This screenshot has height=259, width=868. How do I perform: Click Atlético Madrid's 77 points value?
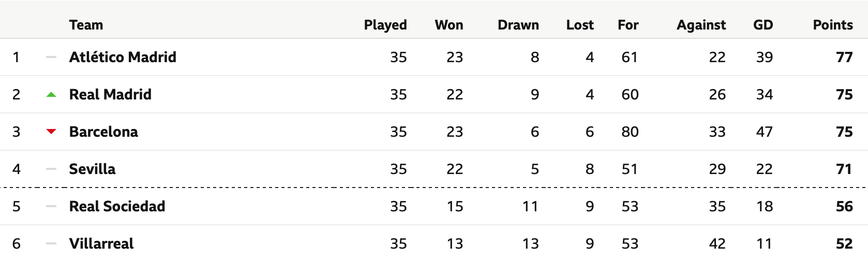844,57
